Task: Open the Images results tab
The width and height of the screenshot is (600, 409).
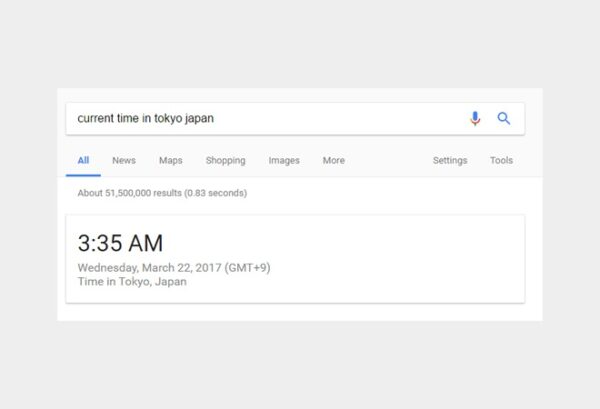Action: point(284,161)
